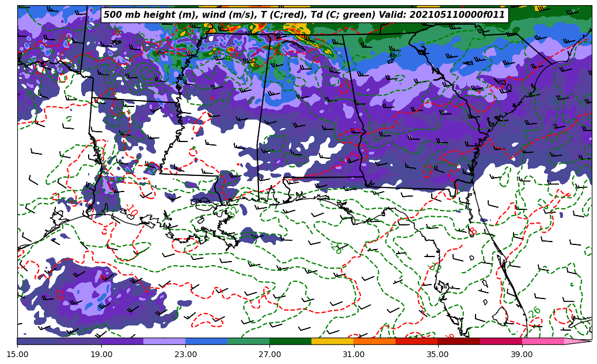Click the 15.00 colorbar tick label
The height and width of the screenshot is (364, 597).
click(17, 355)
